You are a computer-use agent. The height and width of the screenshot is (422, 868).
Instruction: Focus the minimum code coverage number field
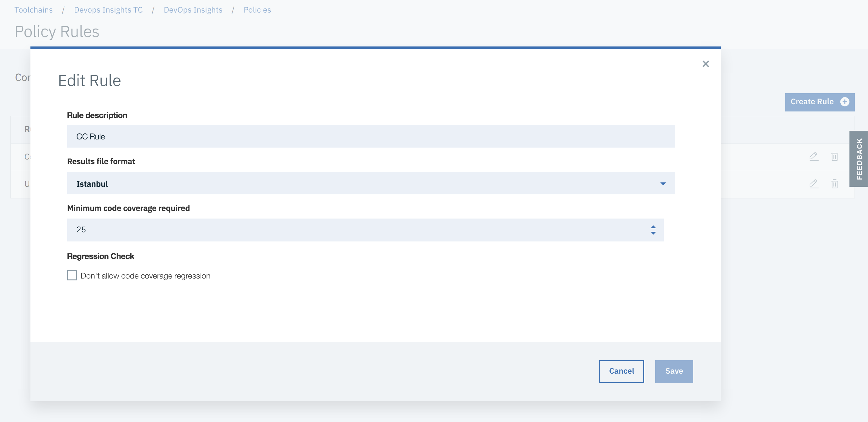click(x=337, y=230)
